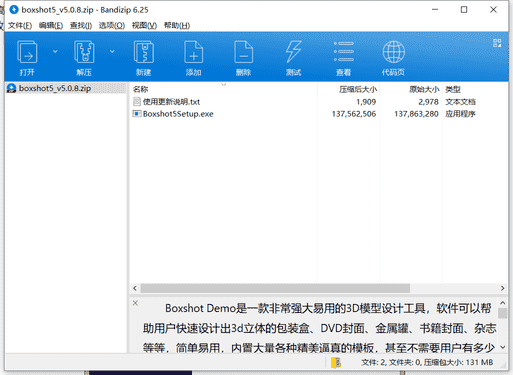
Task: Expand the Open button dropdown arrow
Action: 55,51
